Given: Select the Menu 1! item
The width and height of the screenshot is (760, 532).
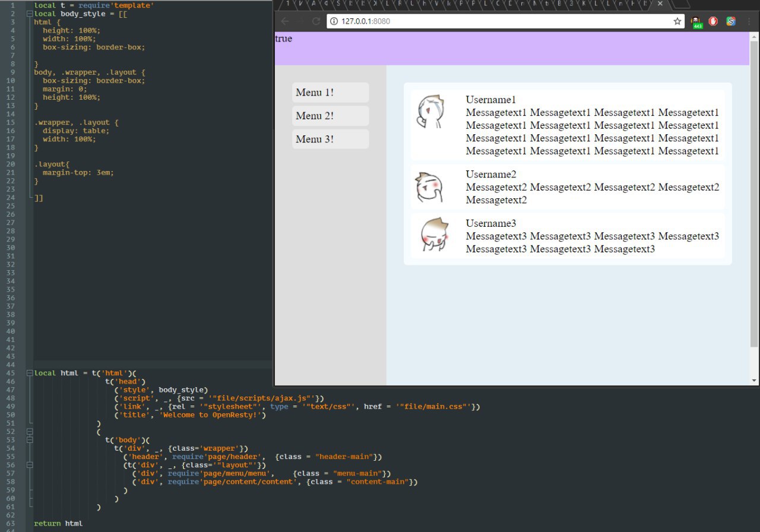Looking at the screenshot, I should pos(330,93).
